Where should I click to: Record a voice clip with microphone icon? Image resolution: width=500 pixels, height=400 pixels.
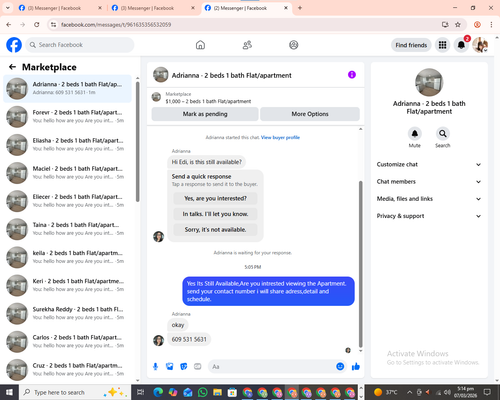tap(155, 367)
